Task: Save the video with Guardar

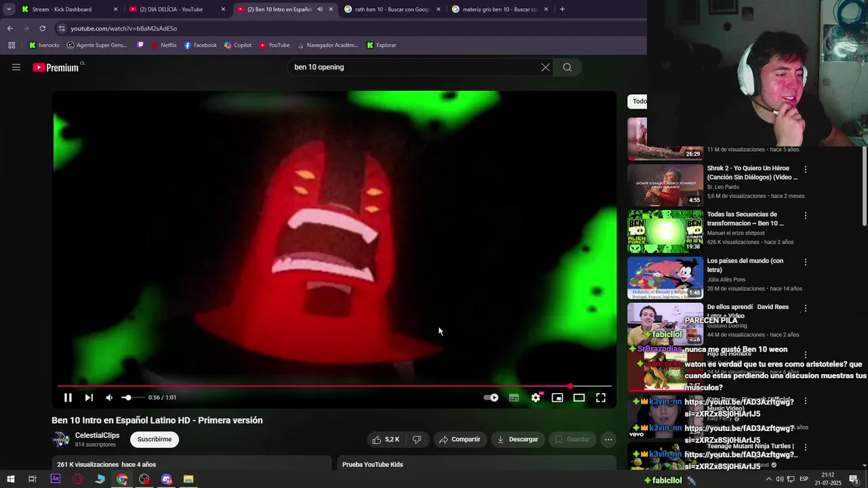Action: click(x=572, y=439)
